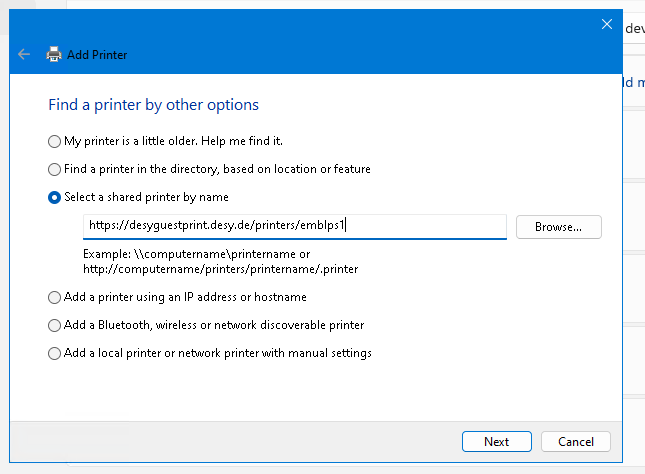This screenshot has width=645, height=474.
Task: Click the 'Find a printer by other options' heading
Action: point(153,105)
